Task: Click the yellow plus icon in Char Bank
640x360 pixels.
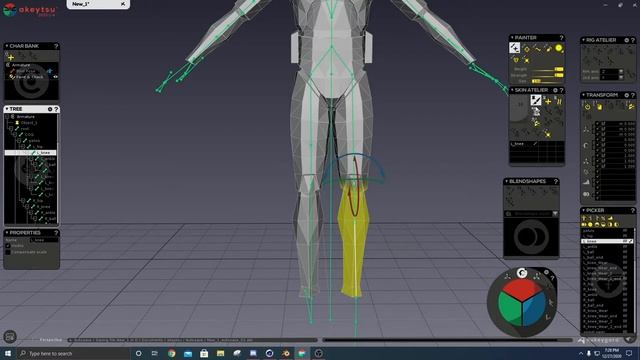Action: coord(11,58)
